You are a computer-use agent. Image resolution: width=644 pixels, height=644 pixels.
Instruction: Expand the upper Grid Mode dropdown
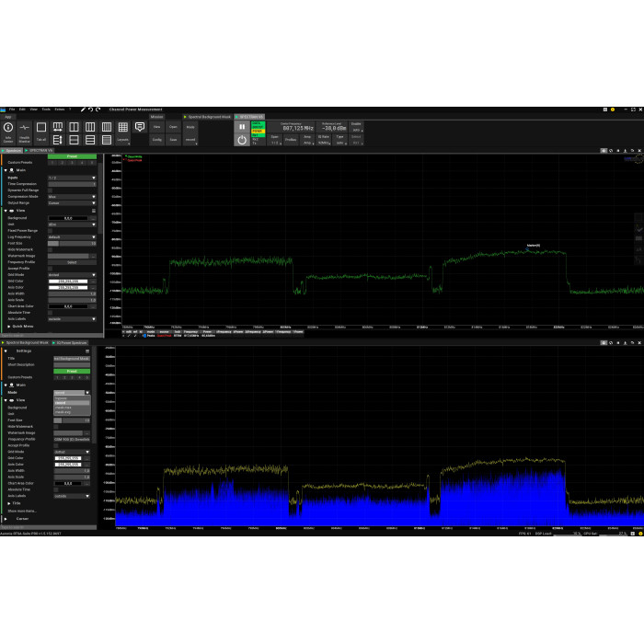coord(72,274)
